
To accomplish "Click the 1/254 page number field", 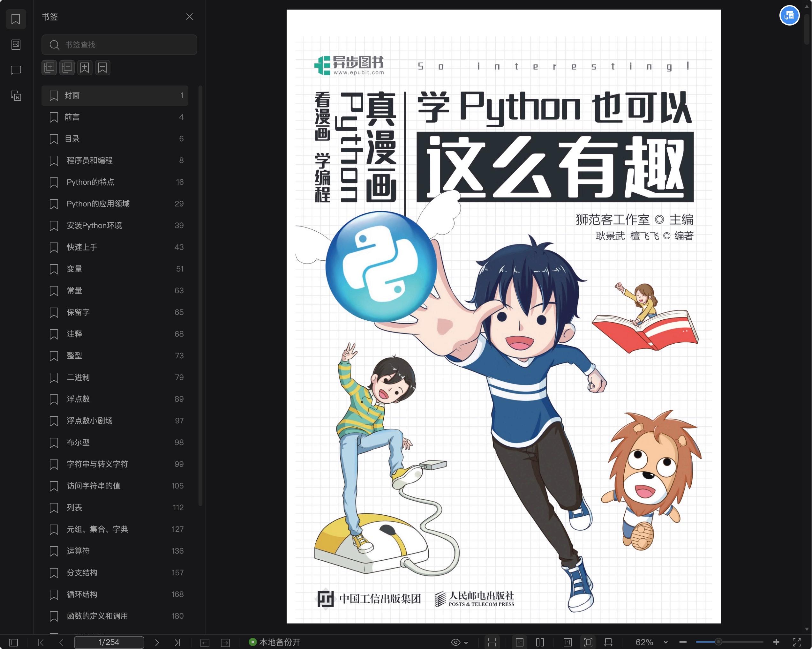I will pyautogui.click(x=109, y=642).
